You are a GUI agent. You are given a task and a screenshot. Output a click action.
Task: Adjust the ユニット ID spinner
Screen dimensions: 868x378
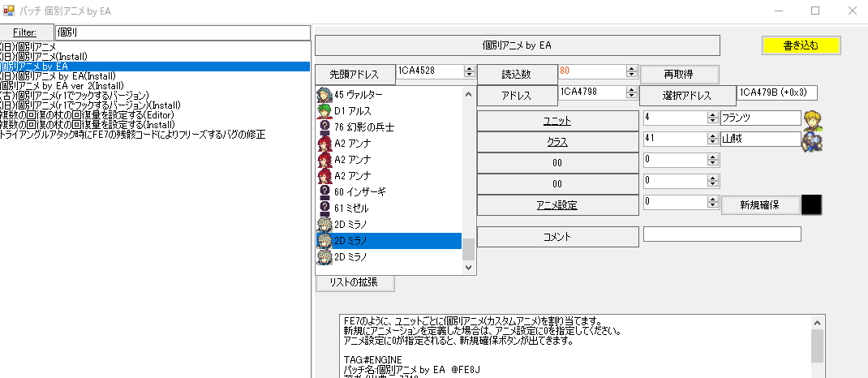(x=713, y=118)
